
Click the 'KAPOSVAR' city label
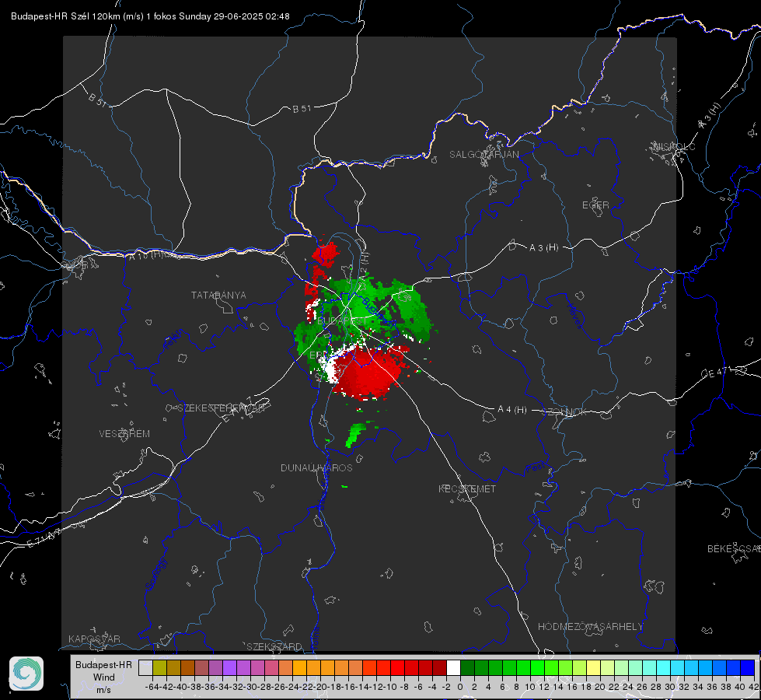(x=94, y=639)
